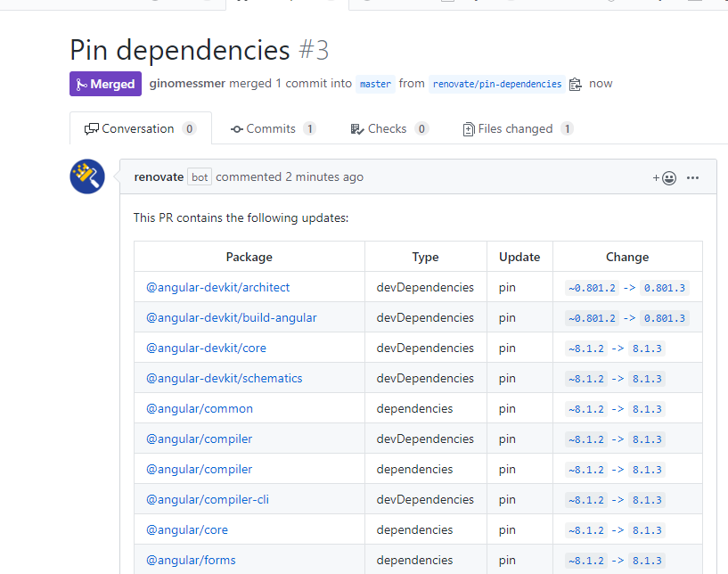Click the master branch label

(x=374, y=84)
